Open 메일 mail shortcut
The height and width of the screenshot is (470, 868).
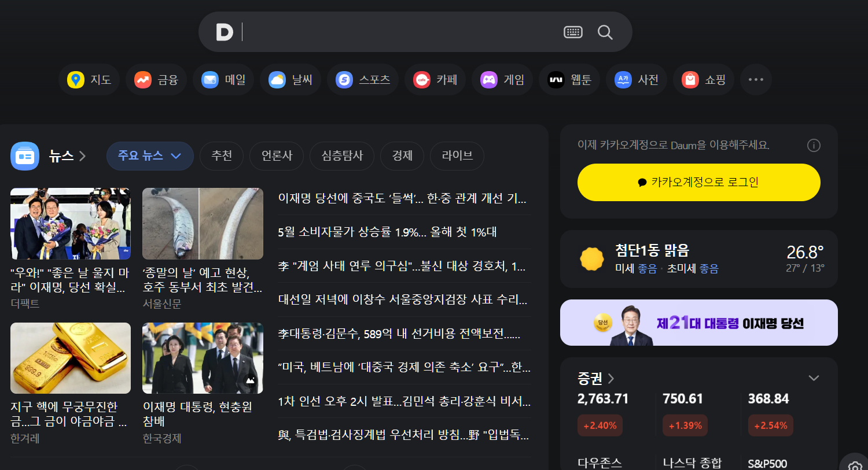[x=223, y=80]
